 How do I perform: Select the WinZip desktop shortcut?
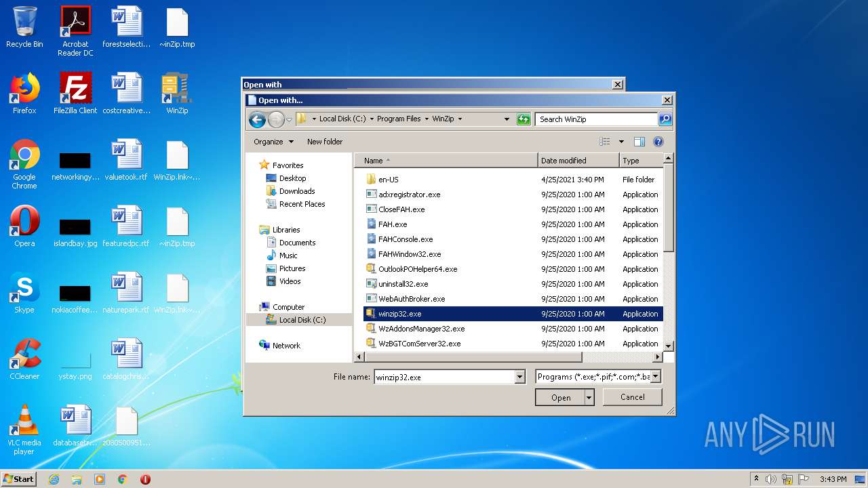[x=177, y=94]
